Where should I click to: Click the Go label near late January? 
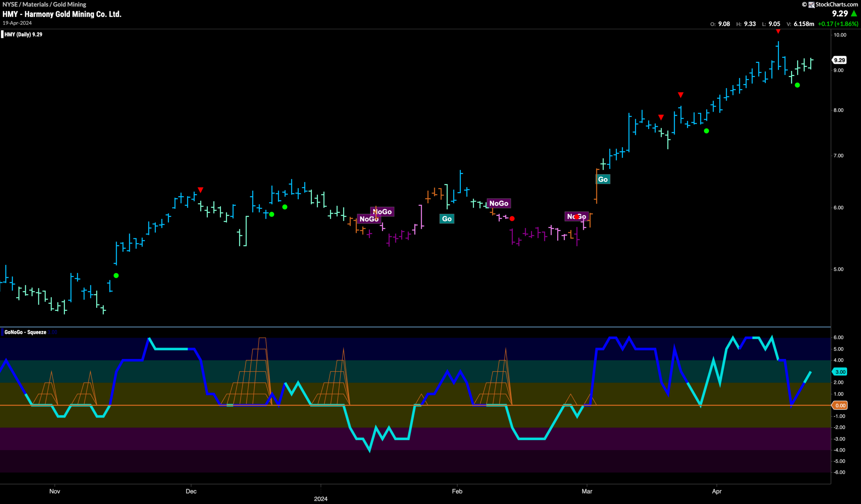tap(447, 219)
